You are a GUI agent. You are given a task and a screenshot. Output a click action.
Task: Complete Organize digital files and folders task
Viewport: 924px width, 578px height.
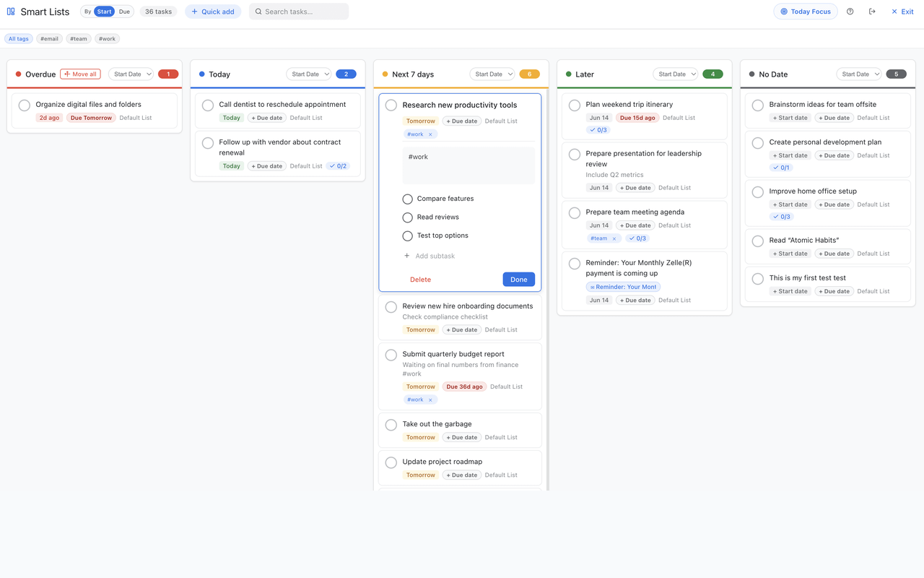pyautogui.click(x=25, y=105)
